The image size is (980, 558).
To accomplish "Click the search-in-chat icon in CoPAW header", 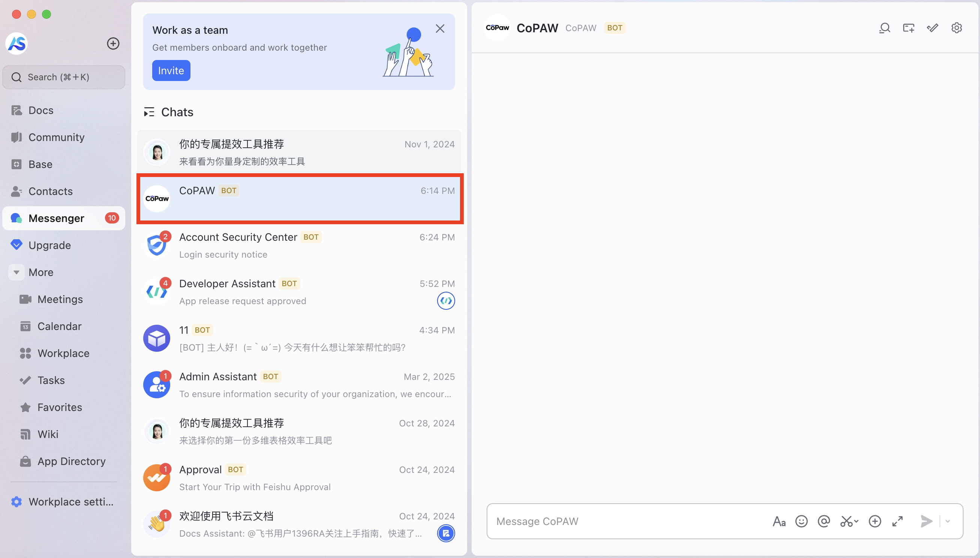I will [884, 28].
